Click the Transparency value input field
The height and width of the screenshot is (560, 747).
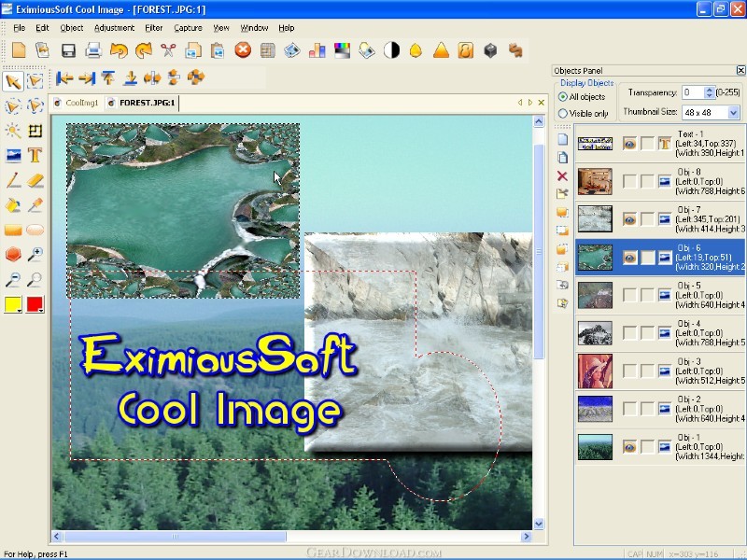pyautogui.click(x=693, y=92)
